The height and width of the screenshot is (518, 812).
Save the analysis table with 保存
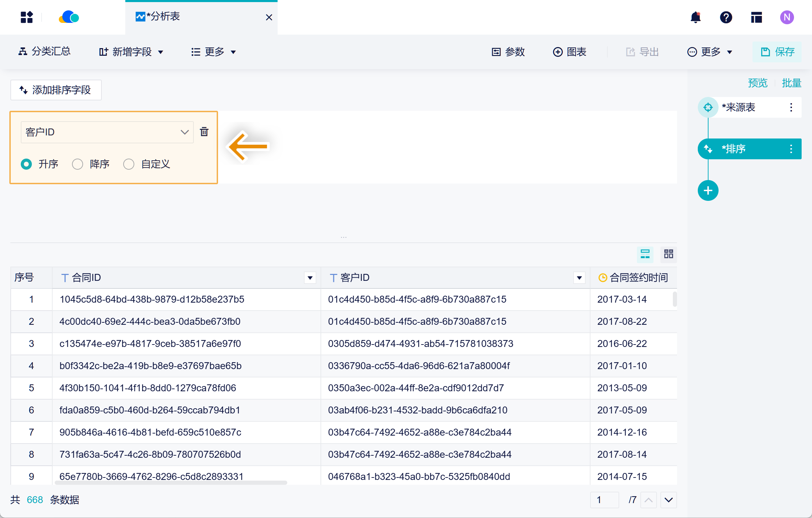(777, 52)
